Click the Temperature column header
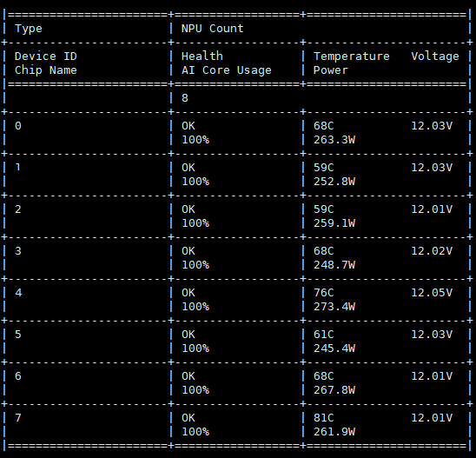The height and width of the screenshot is (458, 476). pos(352,56)
